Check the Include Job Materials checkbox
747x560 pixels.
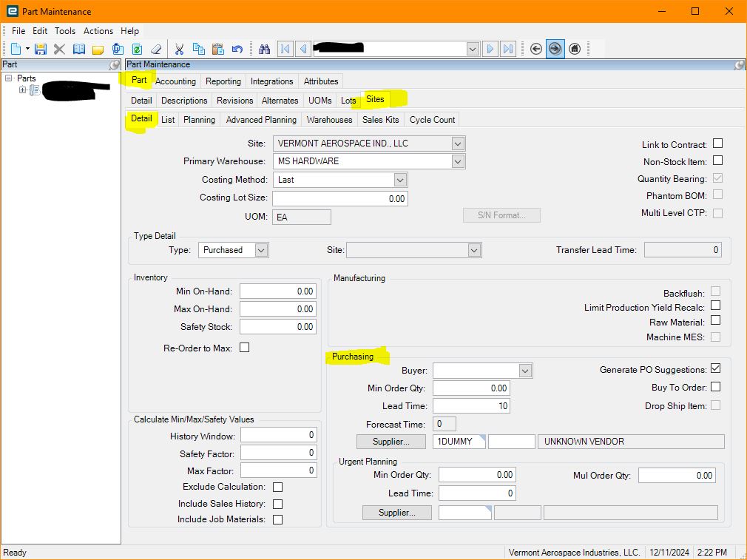pyautogui.click(x=278, y=519)
